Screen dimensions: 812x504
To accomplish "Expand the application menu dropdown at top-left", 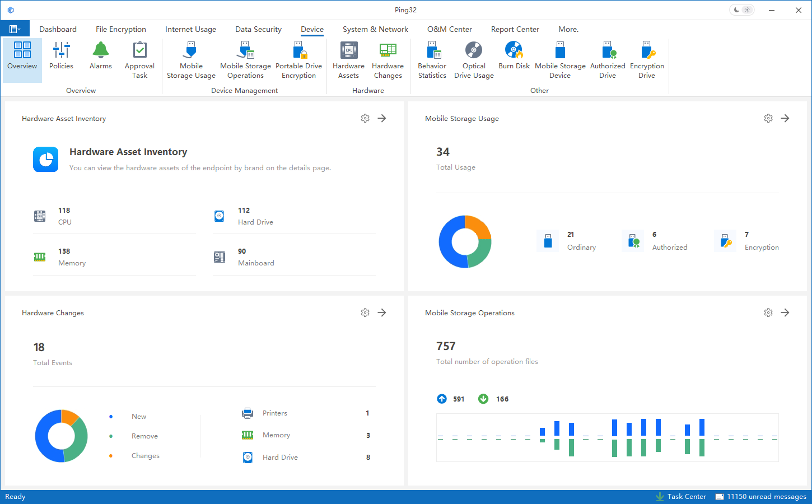I will pyautogui.click(x=15, y=29).
